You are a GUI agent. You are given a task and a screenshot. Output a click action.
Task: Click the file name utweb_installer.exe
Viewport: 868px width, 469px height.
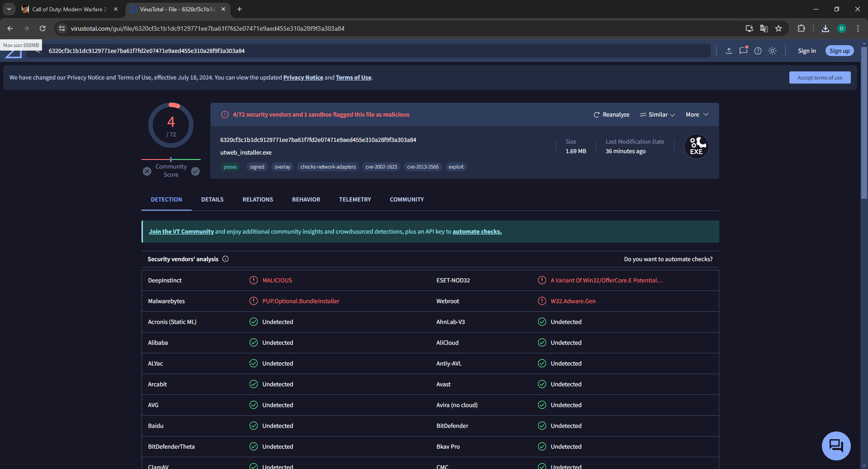tap(246, 153)
